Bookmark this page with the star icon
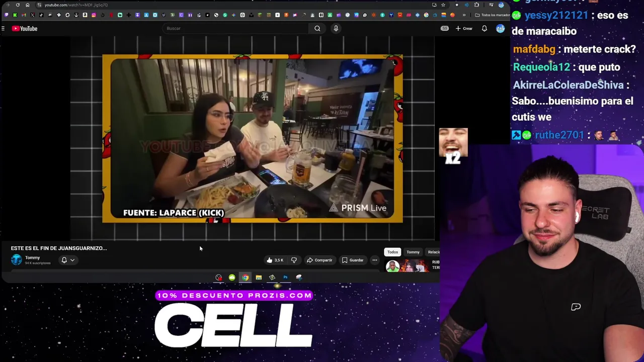The image size is (644, 362). (x=443, y=5)
